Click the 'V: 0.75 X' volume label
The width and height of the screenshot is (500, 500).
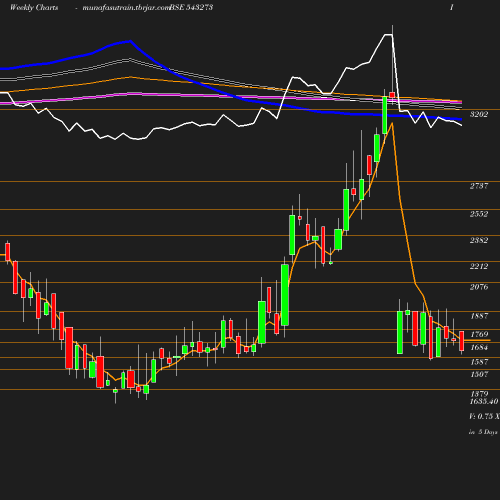[484, 416]
